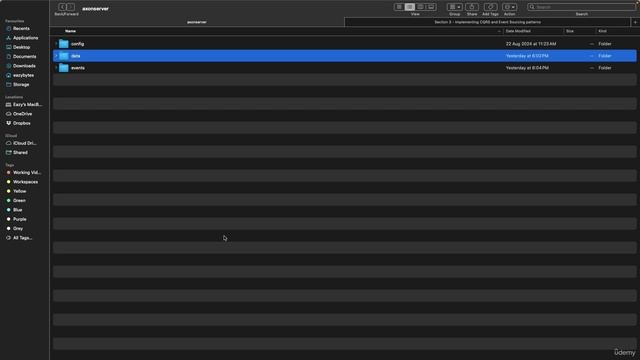
Task: Switch to the axonserver tab
Action: 197,22
